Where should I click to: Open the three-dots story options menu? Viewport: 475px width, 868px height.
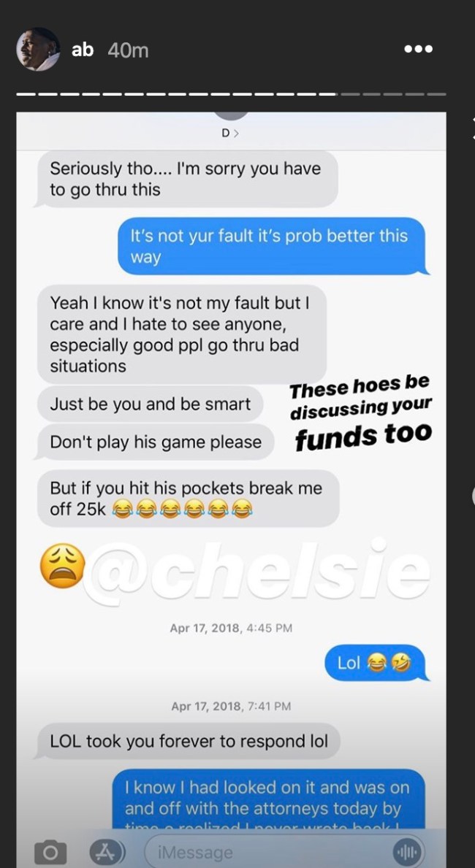point(419,49)
